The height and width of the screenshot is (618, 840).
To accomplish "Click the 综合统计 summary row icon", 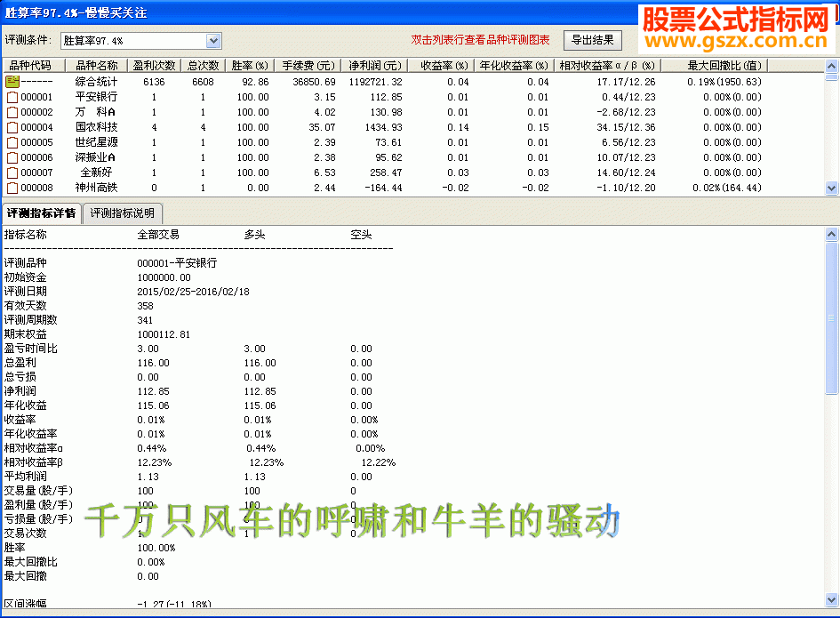I will (x=12, y=82).
